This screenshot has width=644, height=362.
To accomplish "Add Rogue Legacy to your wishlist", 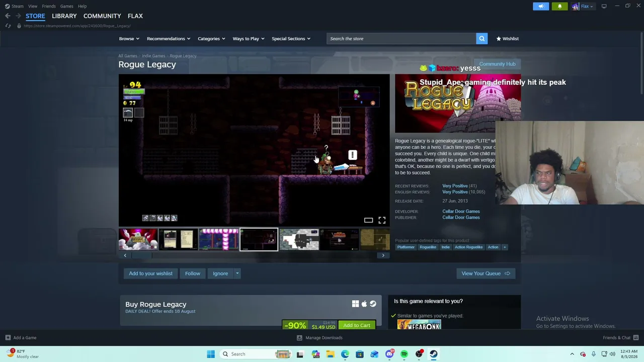I will tap(150, 274).
